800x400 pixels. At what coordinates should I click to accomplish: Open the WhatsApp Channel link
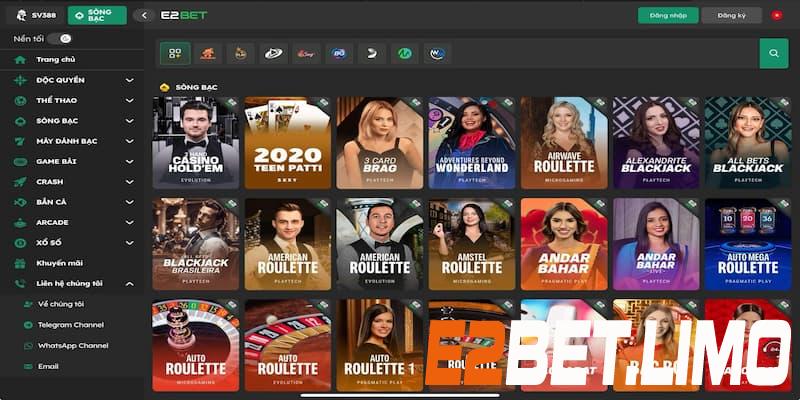73,345
